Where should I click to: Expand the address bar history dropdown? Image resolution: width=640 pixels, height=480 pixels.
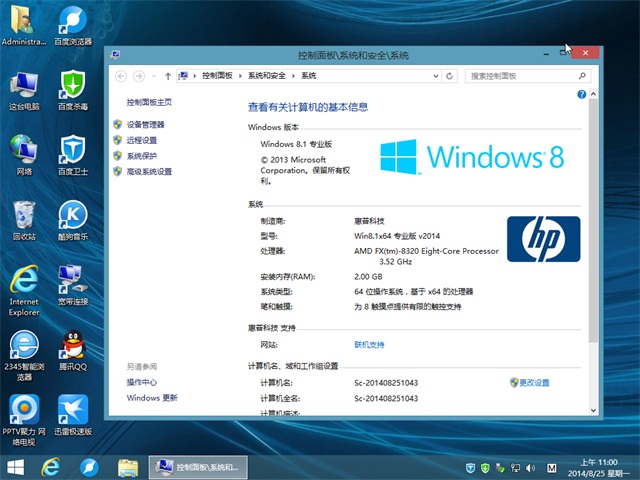(x=438, y=75)
